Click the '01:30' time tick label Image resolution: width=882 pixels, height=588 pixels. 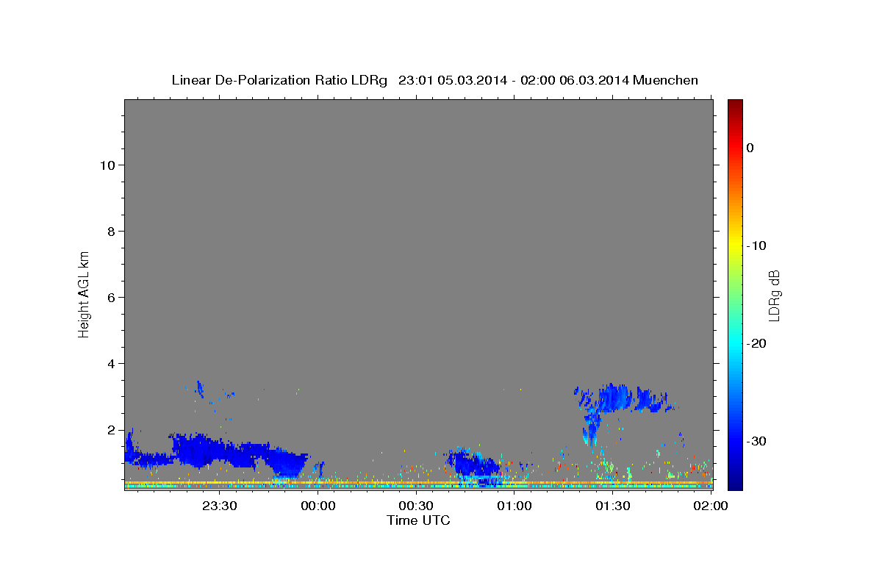click(612, 506)
